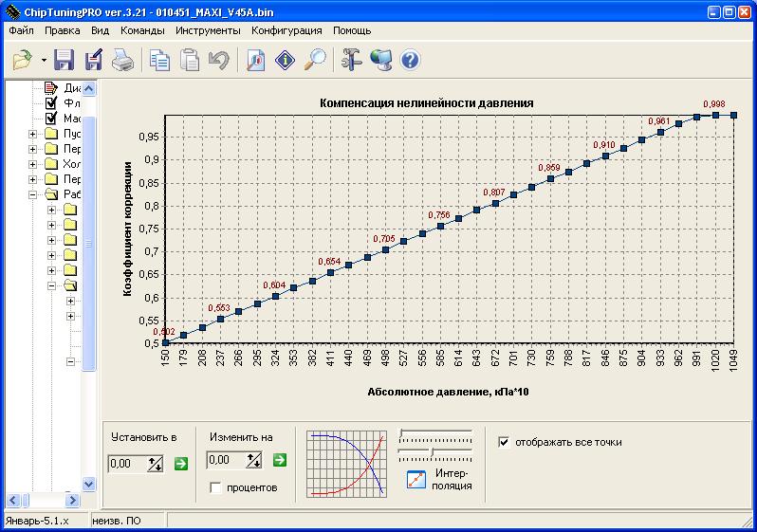Click the blue diamond info icon
The image size is (757, 532).
[286, 61]
